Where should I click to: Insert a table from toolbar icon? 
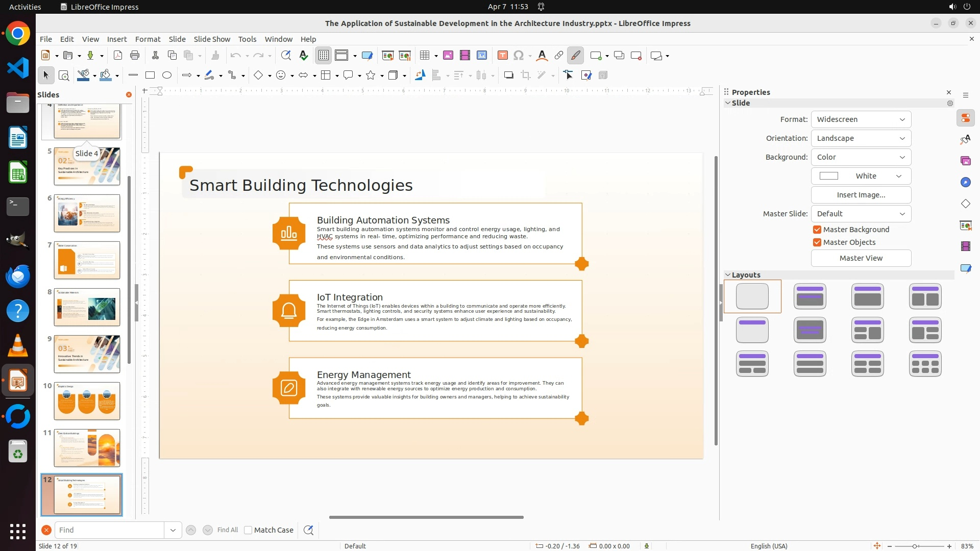coord(424,56)
